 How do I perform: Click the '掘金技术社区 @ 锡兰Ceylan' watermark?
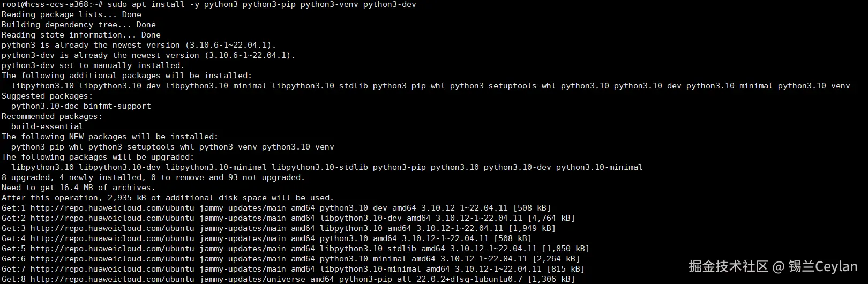click(x=773, y=266)
